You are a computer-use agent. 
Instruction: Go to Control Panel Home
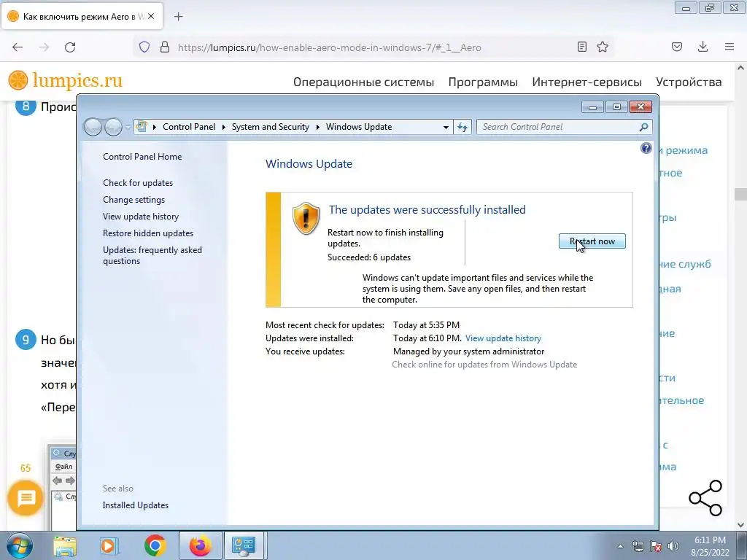[142, 157]
